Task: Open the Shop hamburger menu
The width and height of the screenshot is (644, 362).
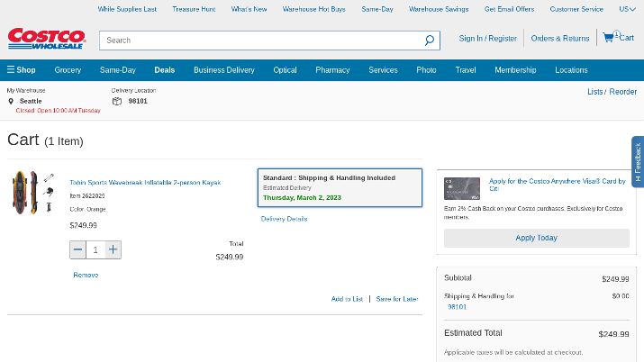Action: pyautogui.click(x=22, y=69)
